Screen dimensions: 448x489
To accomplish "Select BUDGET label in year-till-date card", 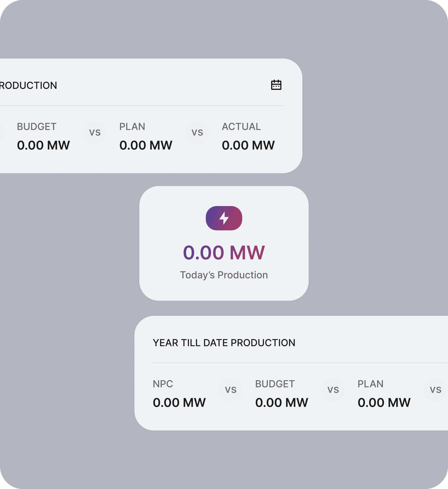I will [275, 384].
